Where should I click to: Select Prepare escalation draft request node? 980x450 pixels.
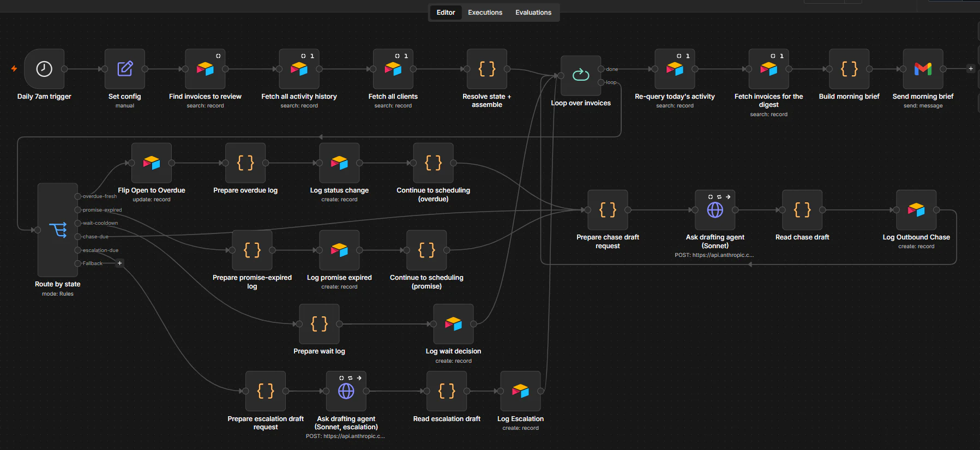(x=266, y=391)
